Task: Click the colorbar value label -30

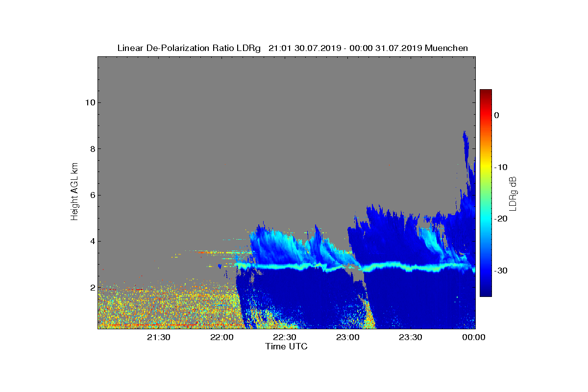Action: coord(500,271)
